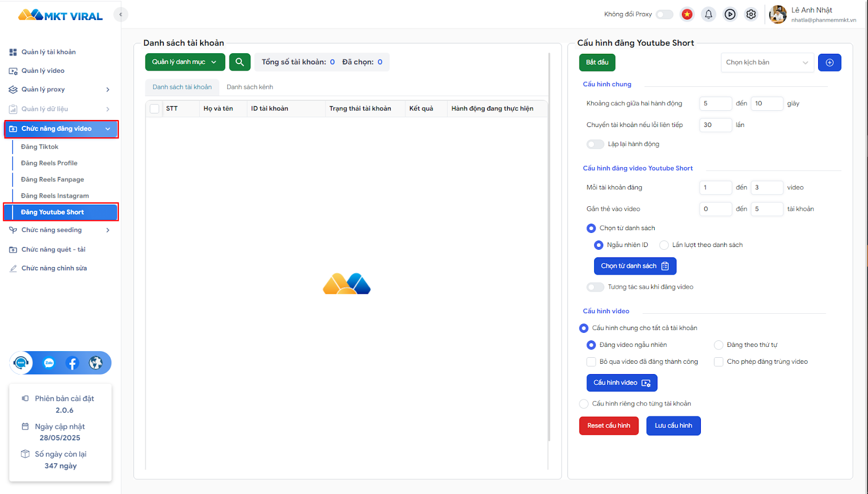
Task: Open Đăng Reels Instagram menu item
Action: [x=55, y=196]
